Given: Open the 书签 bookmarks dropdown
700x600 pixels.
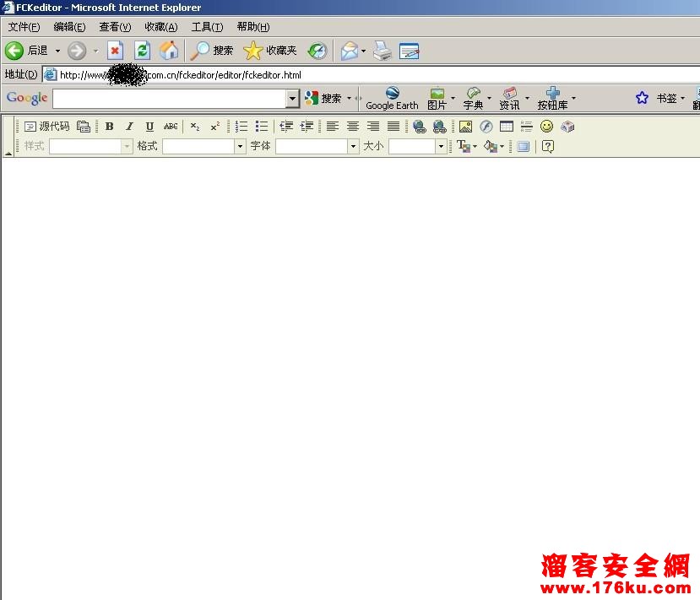Looking at the screenshot, I should coord(682,98).
